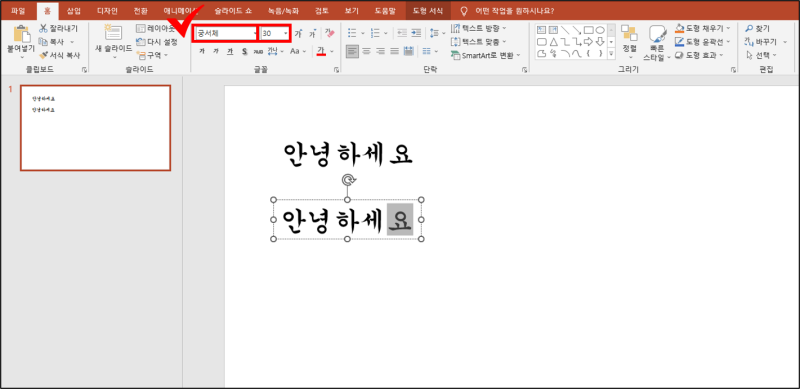
Task: Decrease list indent level
Action: (x=402, y=33)
